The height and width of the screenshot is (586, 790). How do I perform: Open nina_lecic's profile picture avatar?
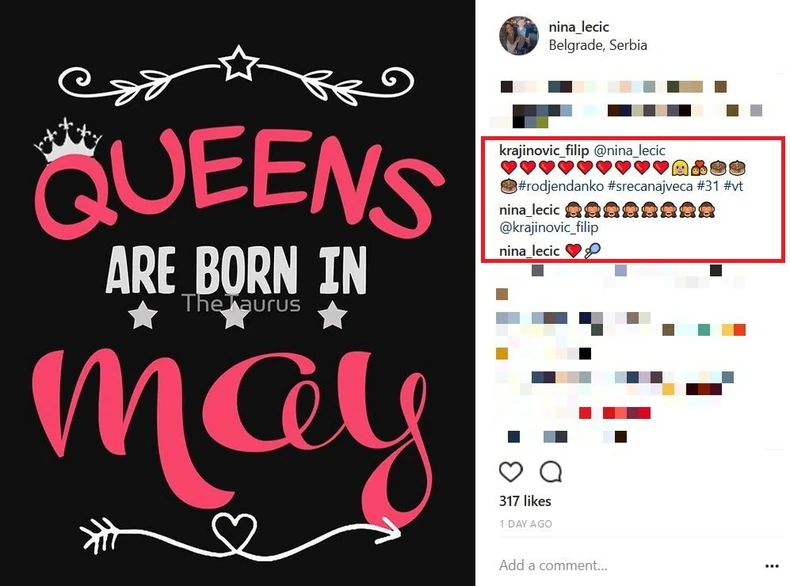click(518, 36)
